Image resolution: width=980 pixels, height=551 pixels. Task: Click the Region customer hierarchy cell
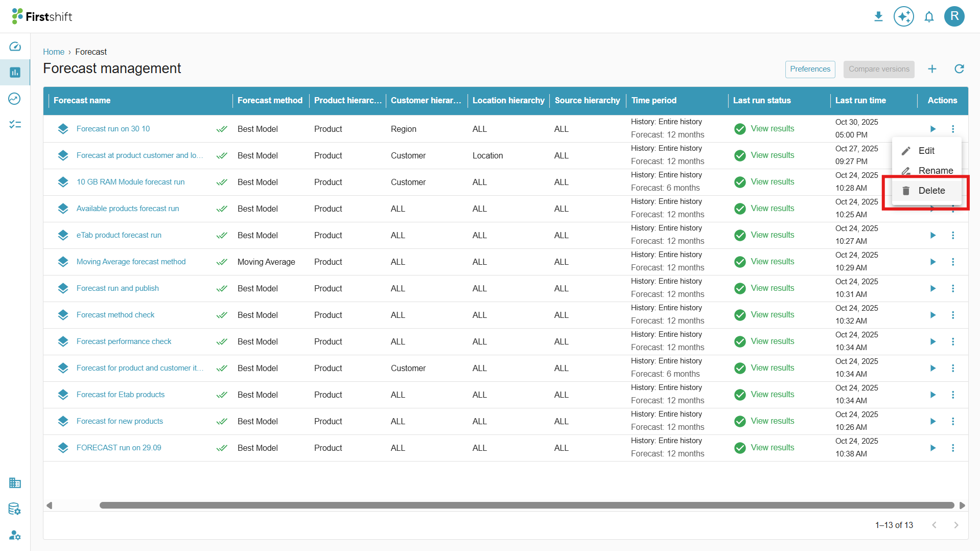tap(404, 129)
